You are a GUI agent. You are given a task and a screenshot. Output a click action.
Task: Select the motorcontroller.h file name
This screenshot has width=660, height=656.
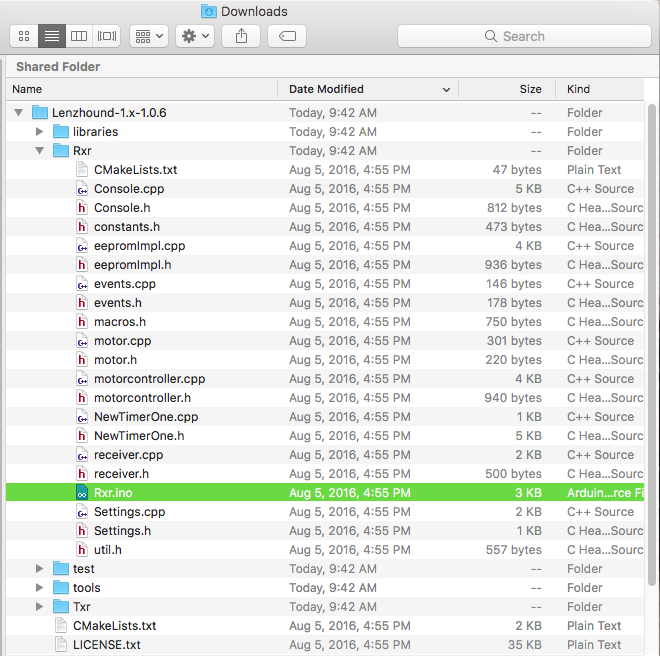142,398
